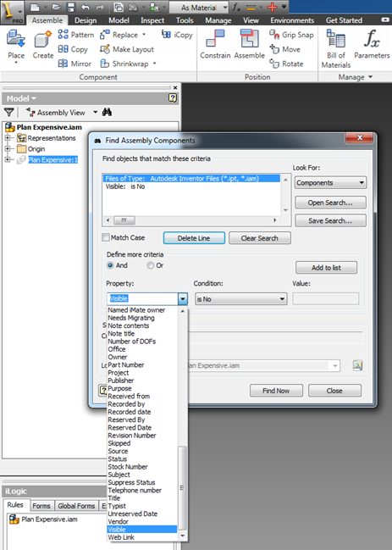The image size is (392, 550).
Task: Select the Copy component tool
Action: click(73, 49)
